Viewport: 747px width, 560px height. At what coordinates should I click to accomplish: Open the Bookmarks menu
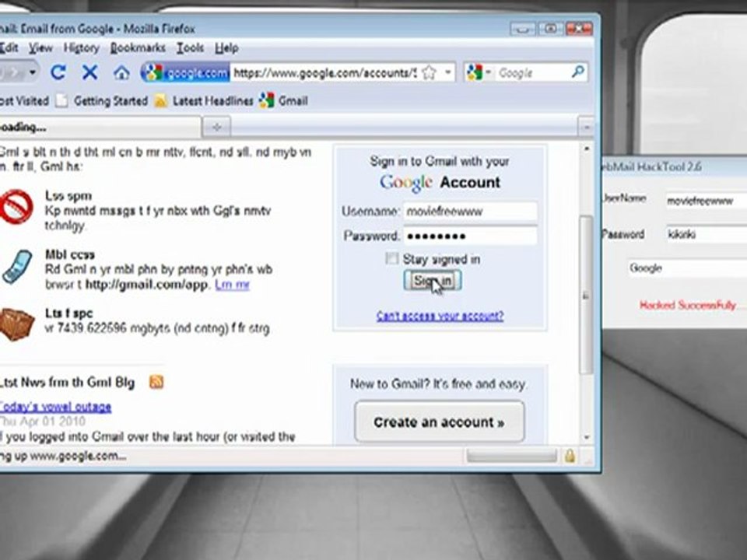click(139, 48)
